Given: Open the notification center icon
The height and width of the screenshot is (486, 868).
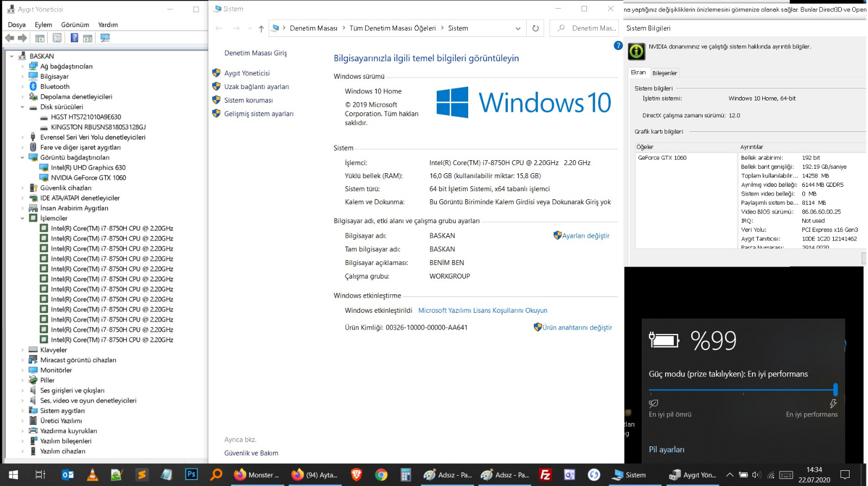Looking at the screenshot, I should [x=845, y=475].
